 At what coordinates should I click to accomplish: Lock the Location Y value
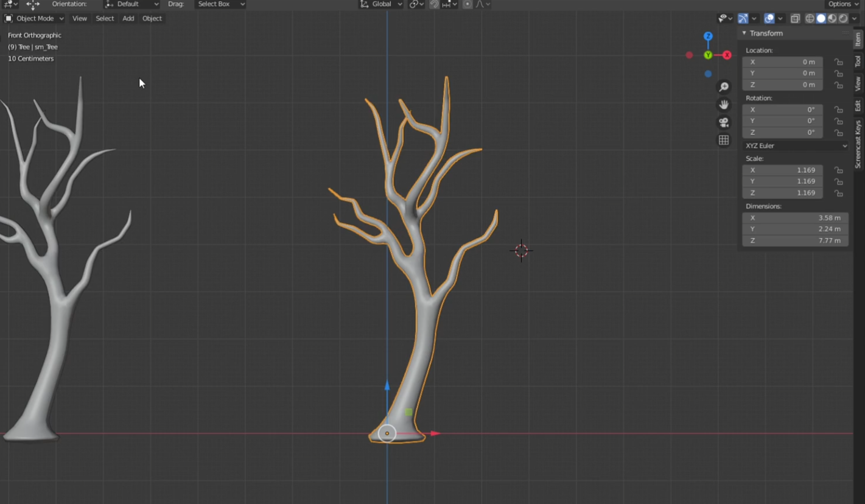[839, 73]
